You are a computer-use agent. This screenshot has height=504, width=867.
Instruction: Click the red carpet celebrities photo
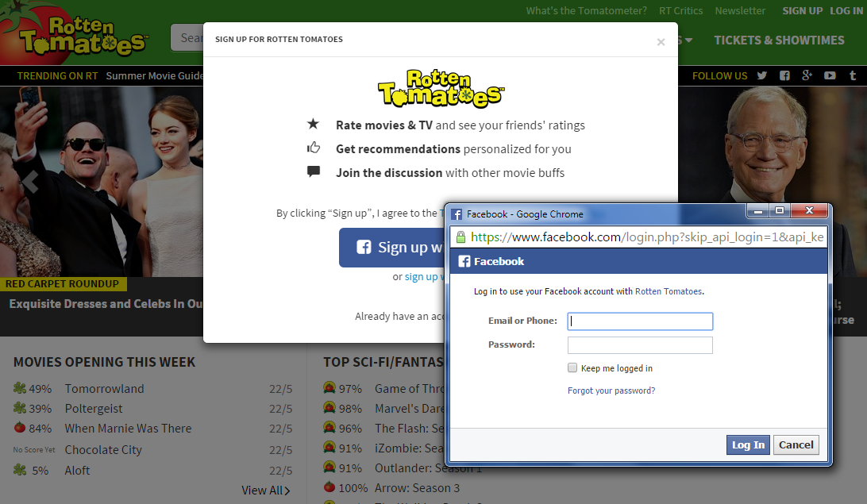click(x=102, y=181)
